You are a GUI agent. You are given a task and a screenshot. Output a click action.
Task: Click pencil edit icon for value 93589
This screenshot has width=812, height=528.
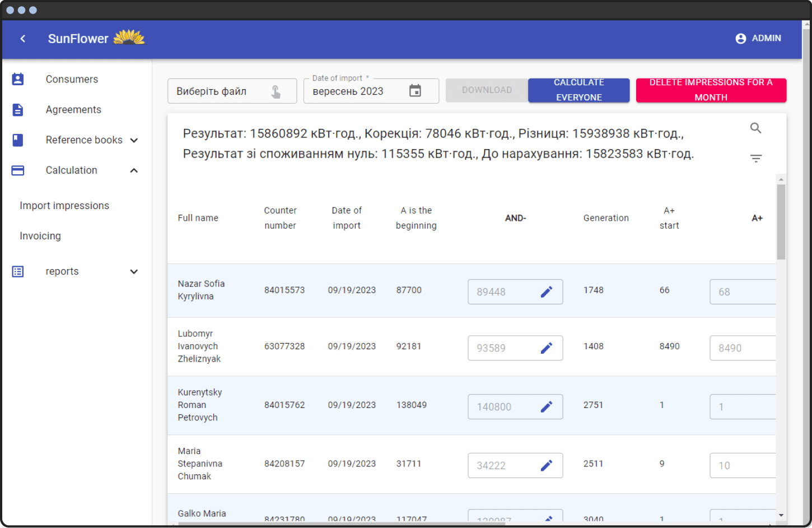click(546, 348)
